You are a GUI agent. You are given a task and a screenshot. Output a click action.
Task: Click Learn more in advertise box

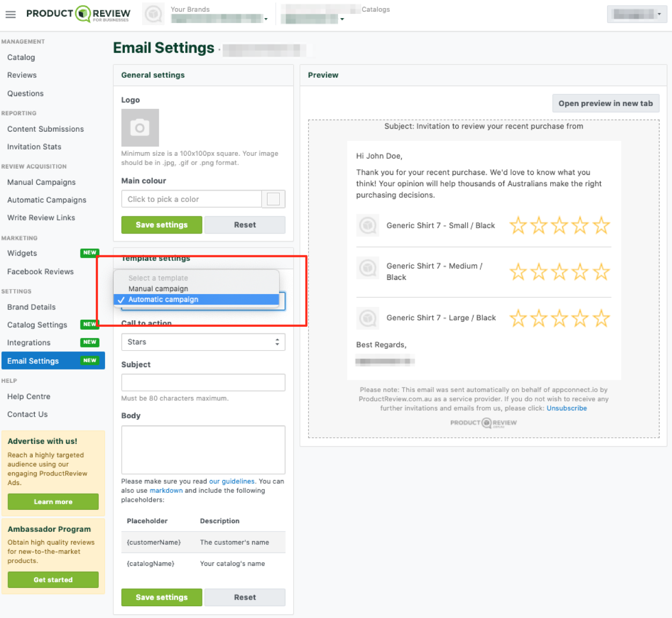(53, 502)
